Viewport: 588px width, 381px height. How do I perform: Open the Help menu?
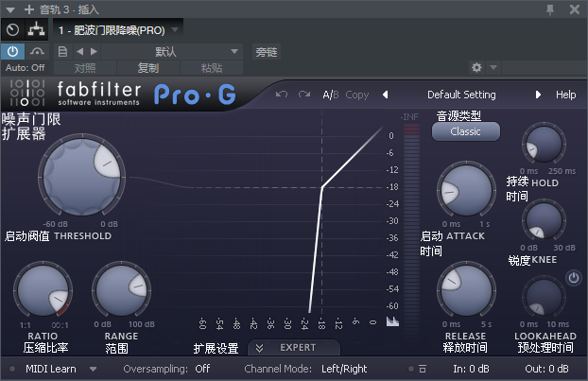tap(565, 95)
